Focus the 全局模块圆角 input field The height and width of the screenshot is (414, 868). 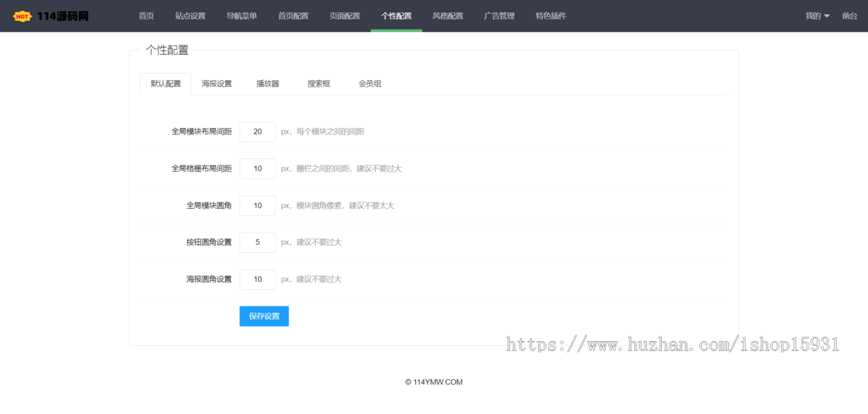[258, 205]
